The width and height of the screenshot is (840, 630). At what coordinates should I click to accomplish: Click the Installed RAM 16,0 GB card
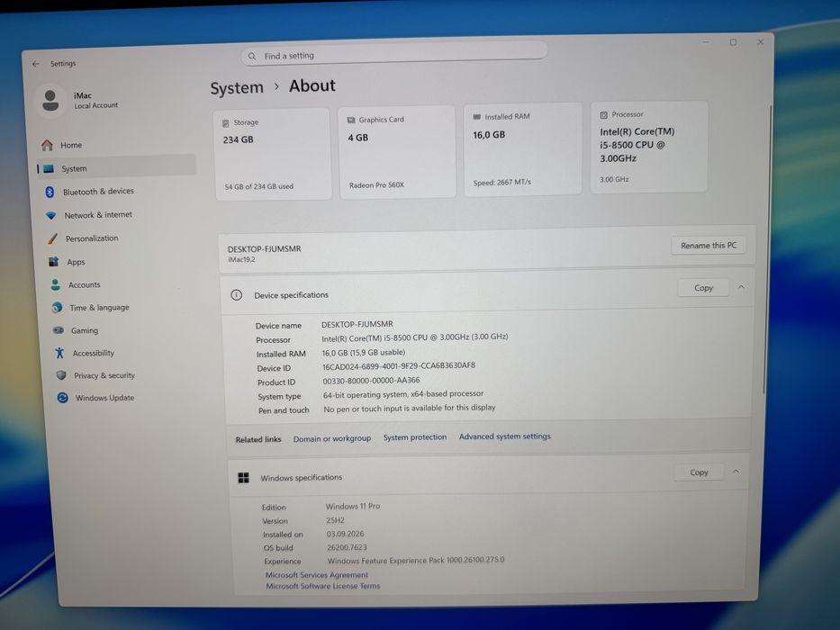coord(522,148)
